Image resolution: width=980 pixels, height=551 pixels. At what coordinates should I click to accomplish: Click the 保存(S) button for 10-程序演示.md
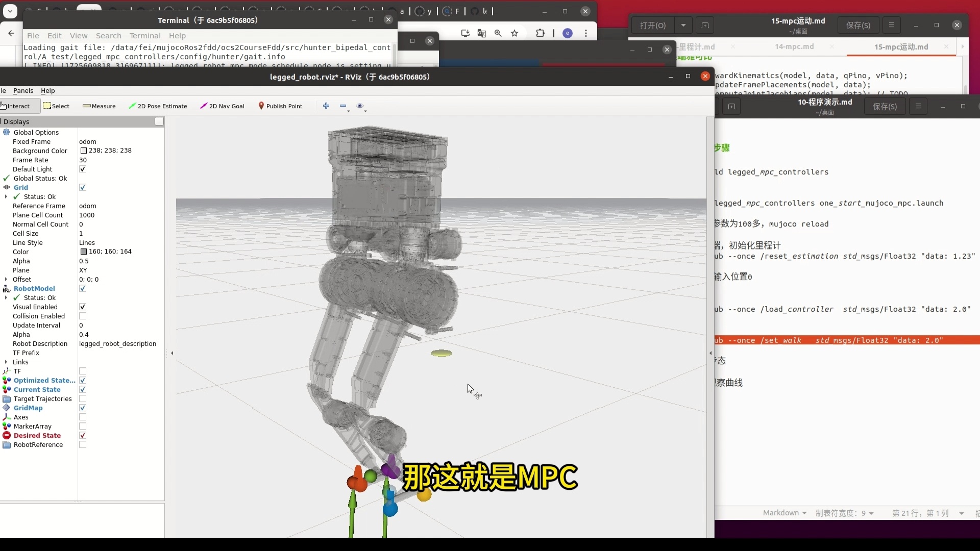pos(885,107)
